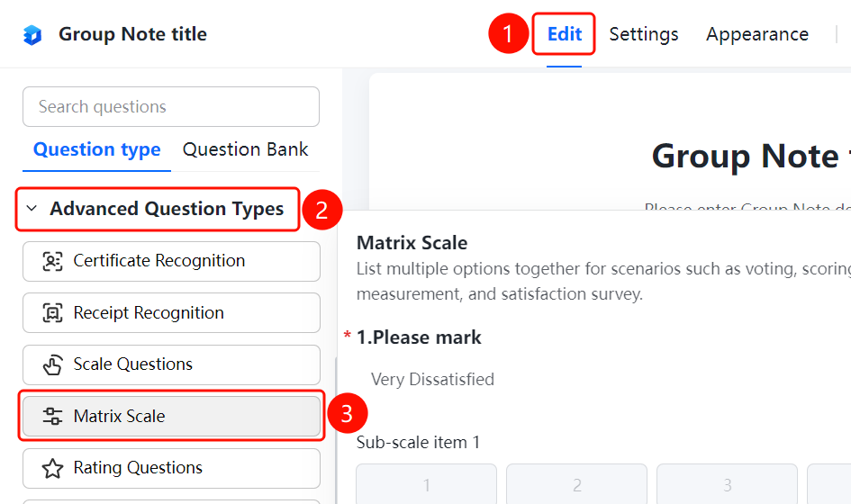Select rating 2 for Sub-scale item 1

[x=577, y=484]
